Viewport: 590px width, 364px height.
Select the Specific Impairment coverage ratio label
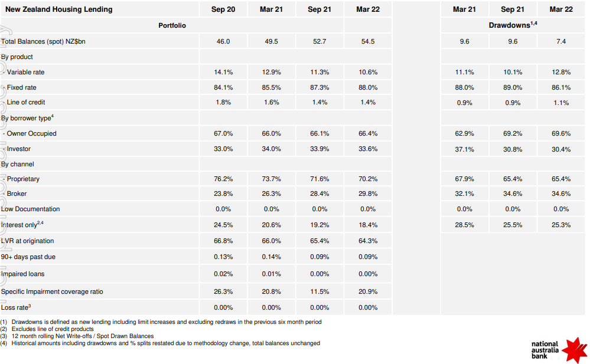(x=52, y=291)
